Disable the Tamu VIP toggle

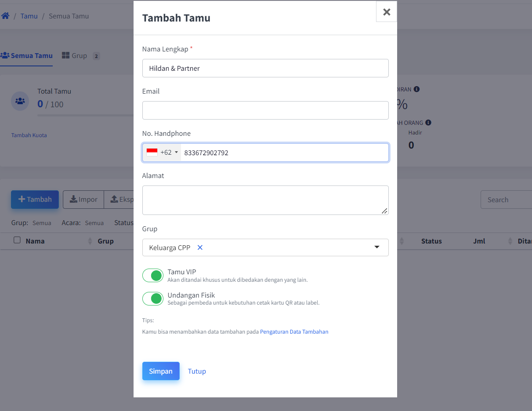point(153,276)
